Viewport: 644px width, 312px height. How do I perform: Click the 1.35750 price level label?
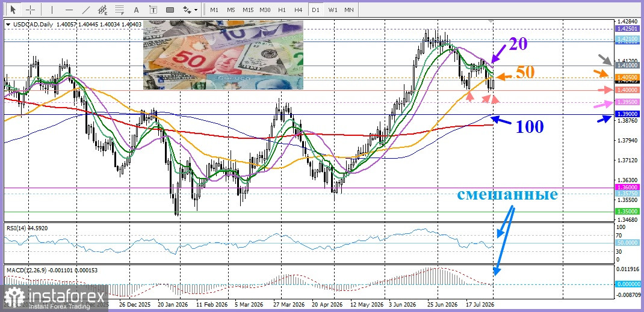(x=627, y=192)
